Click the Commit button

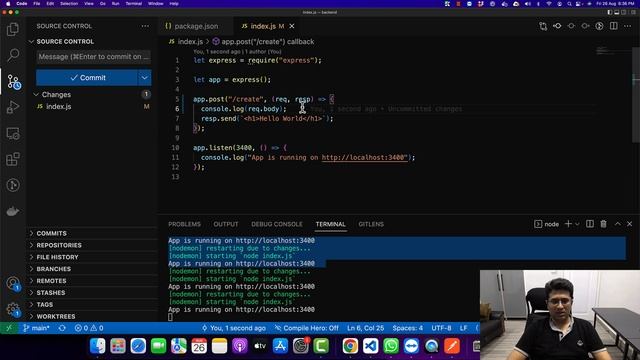click(87, 78)
